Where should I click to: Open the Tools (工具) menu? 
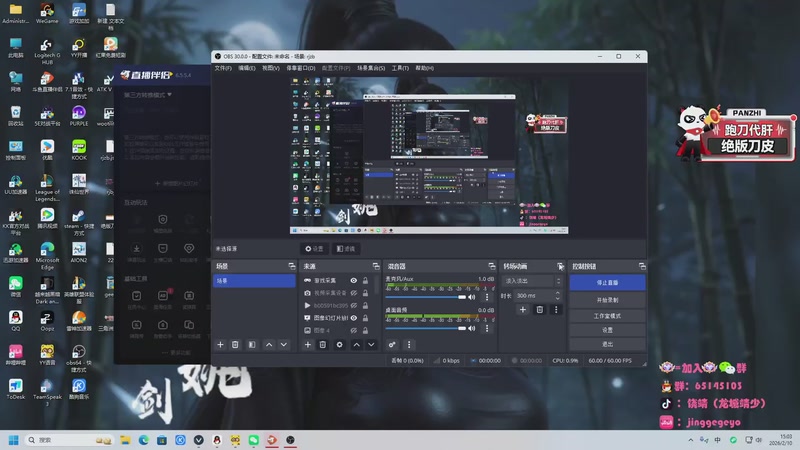400,68
